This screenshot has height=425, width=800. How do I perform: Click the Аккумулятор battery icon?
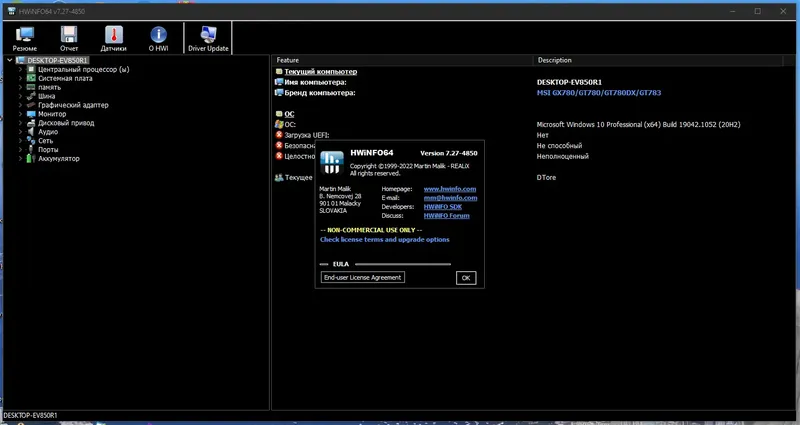pos(31,159)
